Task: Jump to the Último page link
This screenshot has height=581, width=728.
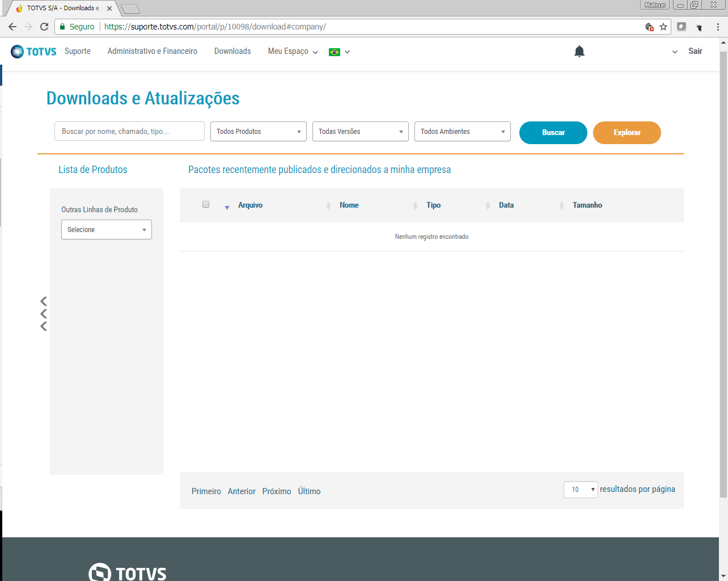Action: click(x=310, y=491)
